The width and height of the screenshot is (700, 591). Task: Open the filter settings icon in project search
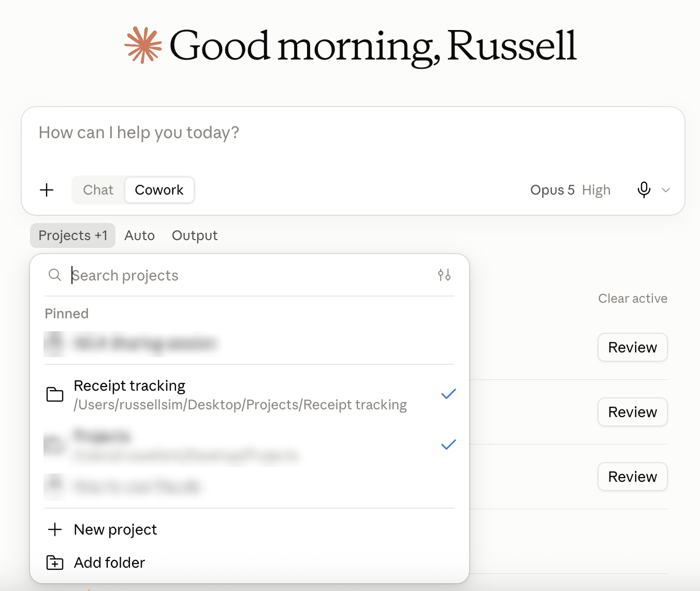(x=444, y=275)
